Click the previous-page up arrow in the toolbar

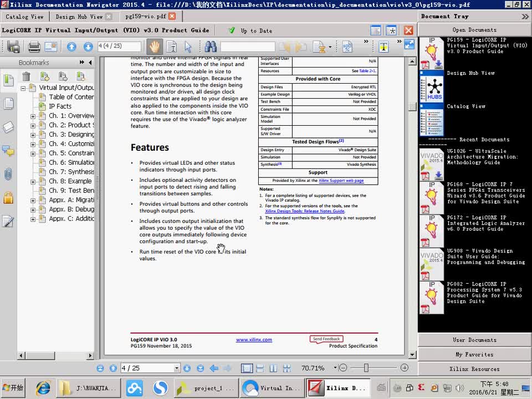click(71, 47)
